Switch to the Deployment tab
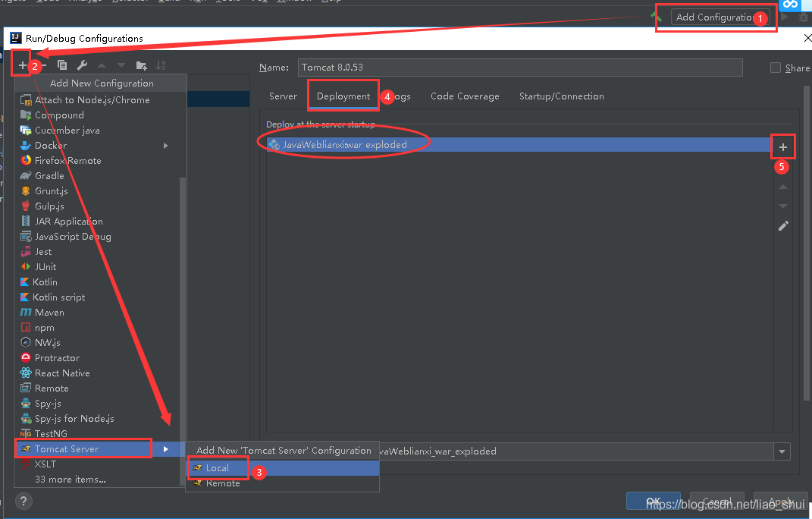The height and width of the screenshot is (519, 812). click(343, 96)
